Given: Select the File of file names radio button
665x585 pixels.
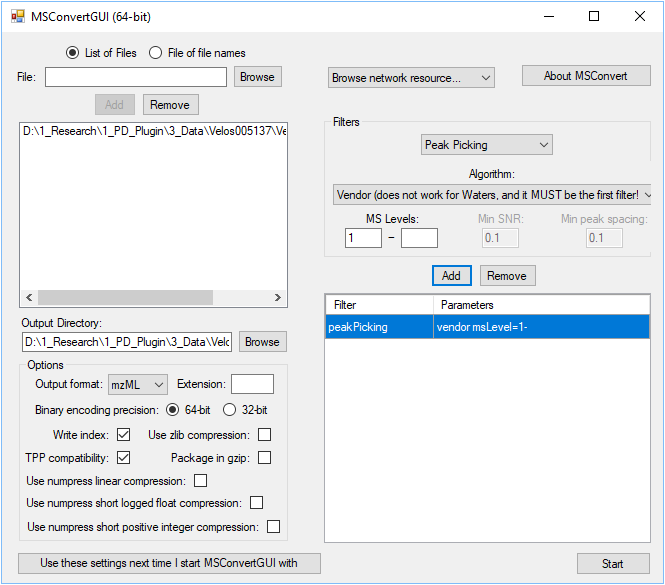Looking at the screenshot, I should [155, 53].
